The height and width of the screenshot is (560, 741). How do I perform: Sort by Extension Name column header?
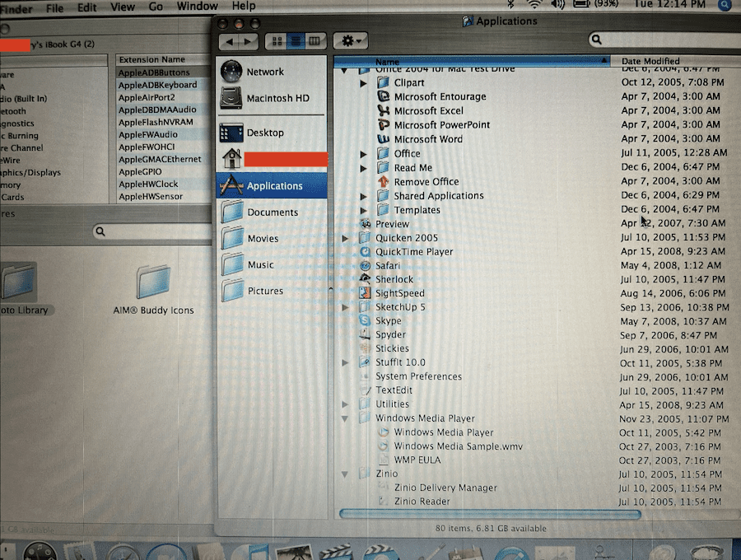click(x=164, y=59)
